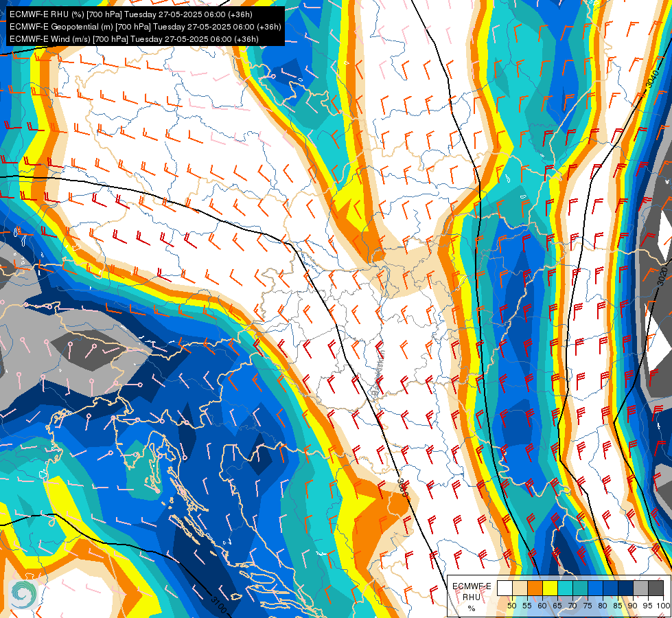Click the legend value '50'
The height and width of the screenshot is (618, 672).
tap(511, 606)
